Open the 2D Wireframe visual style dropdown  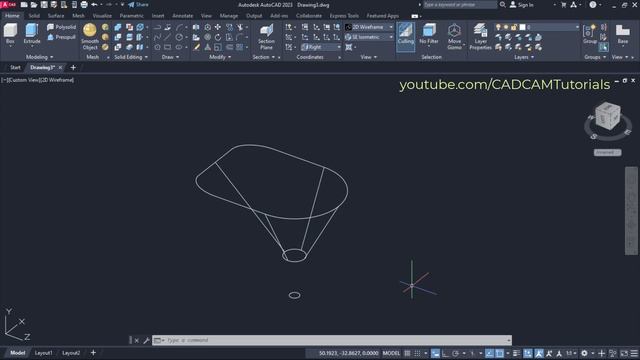point(369,27)
